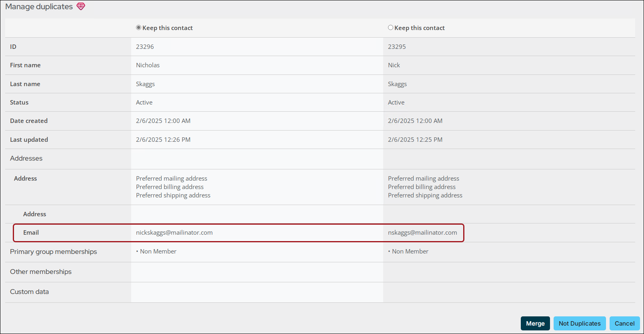644x334 pixels.
Task: Click the diamond premium icon beside Manage duplicates
Action: [81, 6]
